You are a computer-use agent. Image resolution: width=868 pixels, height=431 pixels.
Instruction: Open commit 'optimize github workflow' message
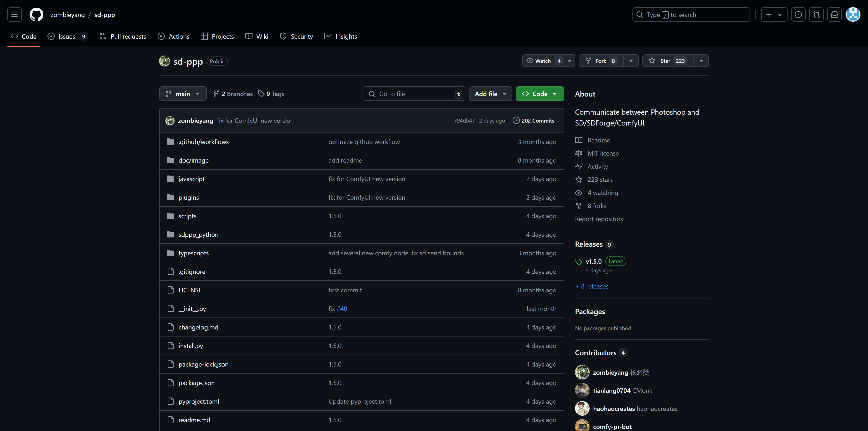pyautogui.click(x=364, y=142)
